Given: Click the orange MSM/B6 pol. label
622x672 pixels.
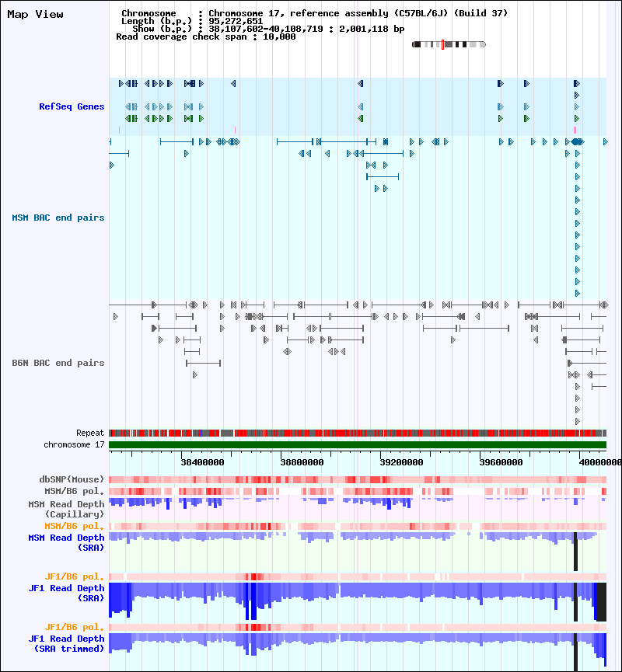Looking at the screenshot, I should click(x=75, y=526).
